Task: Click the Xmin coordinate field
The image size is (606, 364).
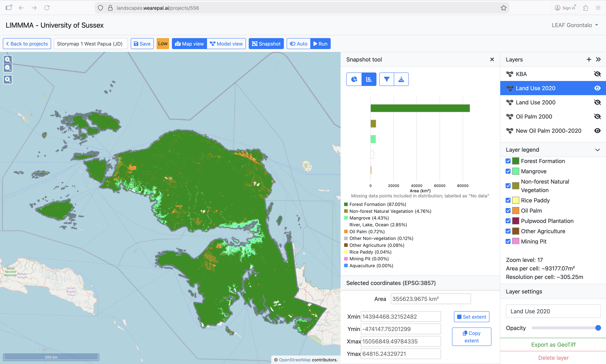Action: tap(400, 316)
